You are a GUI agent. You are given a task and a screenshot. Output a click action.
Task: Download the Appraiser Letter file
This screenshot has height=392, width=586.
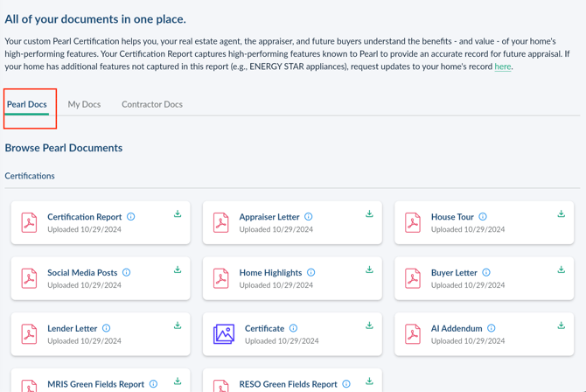369,214
